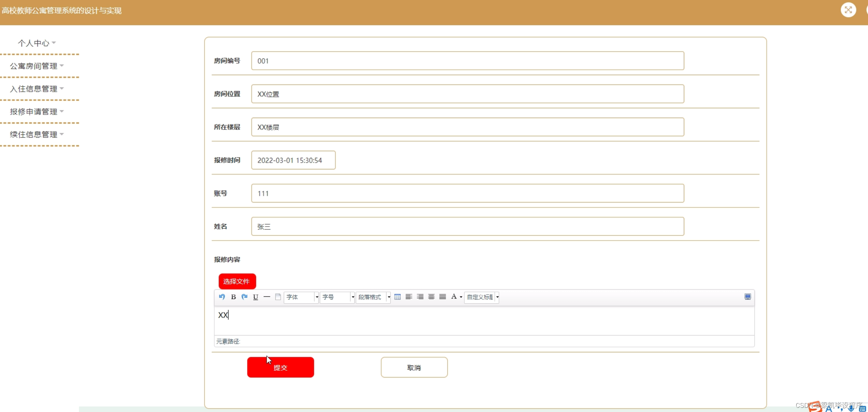Justify text with the justify icon
The image size is (868, 412).
pyautogui.click(x=443, y=297)
